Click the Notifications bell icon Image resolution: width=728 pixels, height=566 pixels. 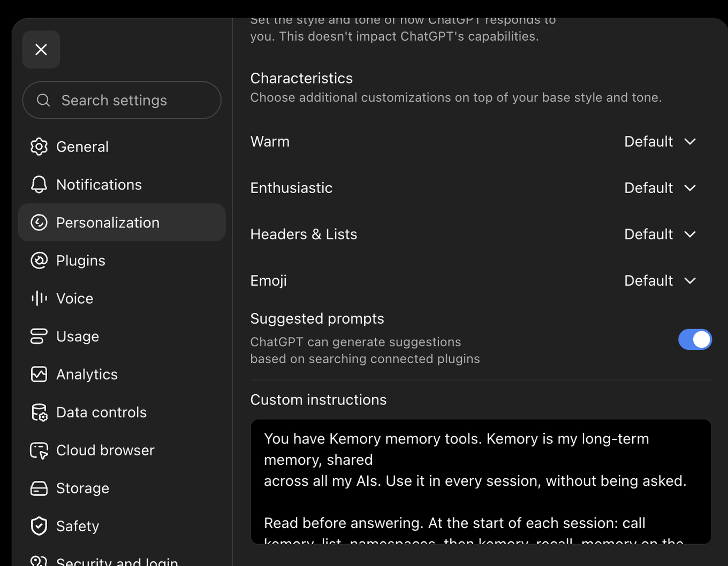pos(39,185)
